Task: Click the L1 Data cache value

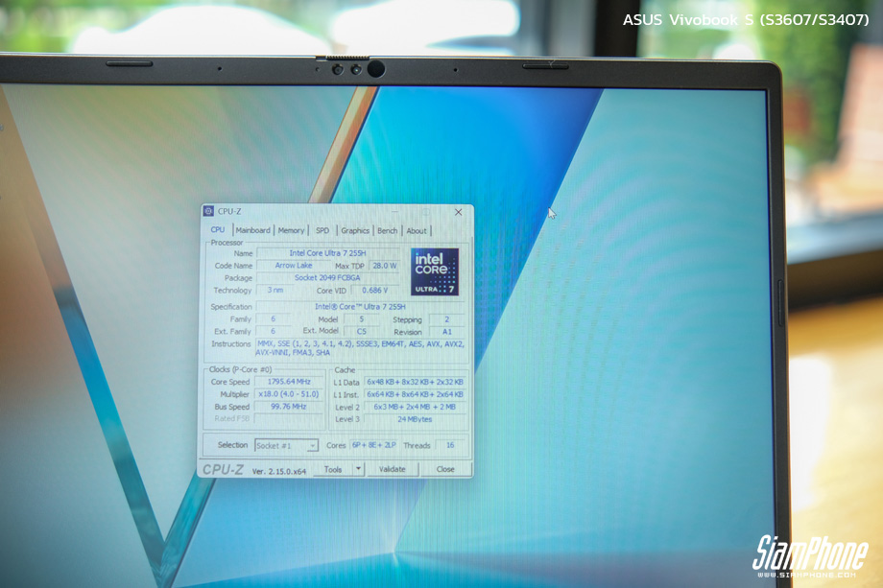Action: click(415, 382)
